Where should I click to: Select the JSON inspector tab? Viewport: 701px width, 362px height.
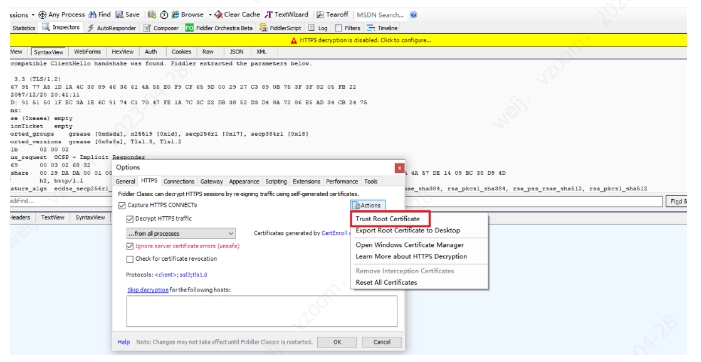pyautogui.click(x=236, y=52)
